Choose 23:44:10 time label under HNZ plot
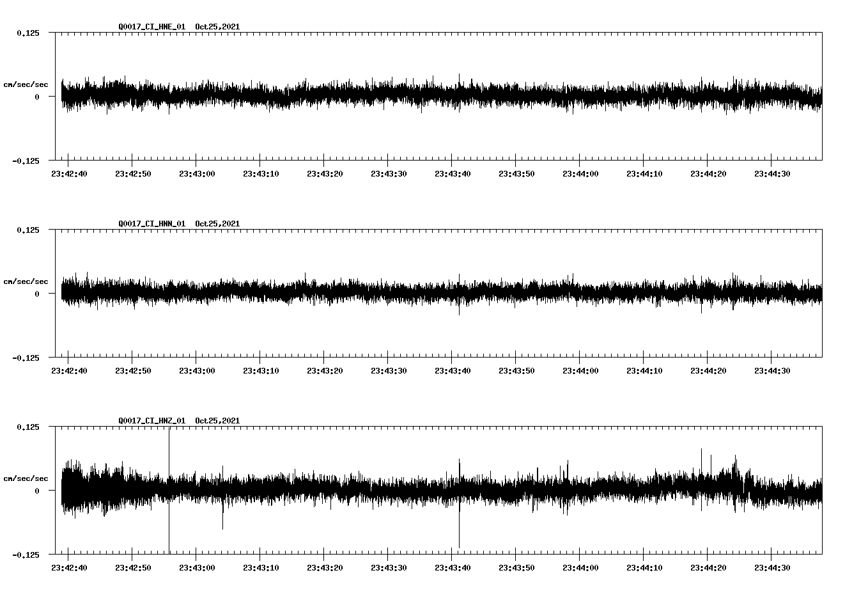 pos(644,568)
